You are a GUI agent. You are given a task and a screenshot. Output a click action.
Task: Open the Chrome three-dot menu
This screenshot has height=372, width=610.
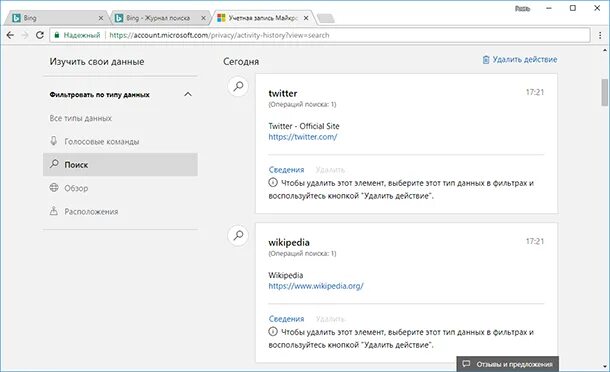600,35
